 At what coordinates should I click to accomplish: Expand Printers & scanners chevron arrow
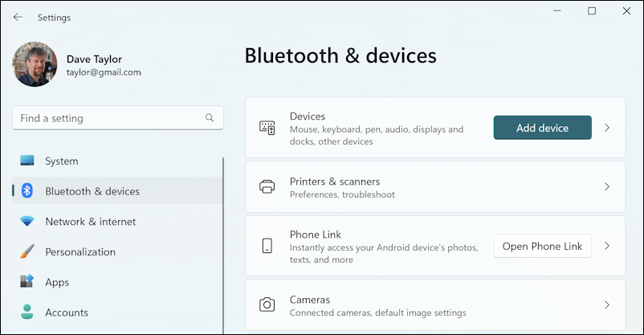pos(607,187)
